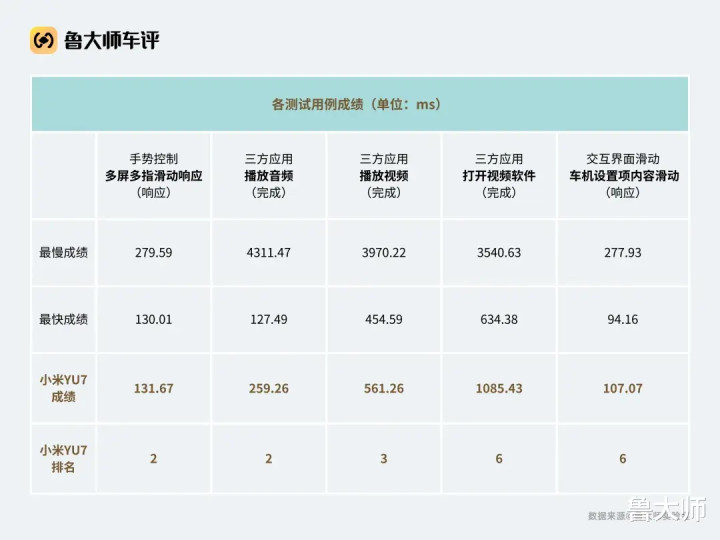Click the value 3540.63
This screenshot has width=720, height=540.
(499, 253)
